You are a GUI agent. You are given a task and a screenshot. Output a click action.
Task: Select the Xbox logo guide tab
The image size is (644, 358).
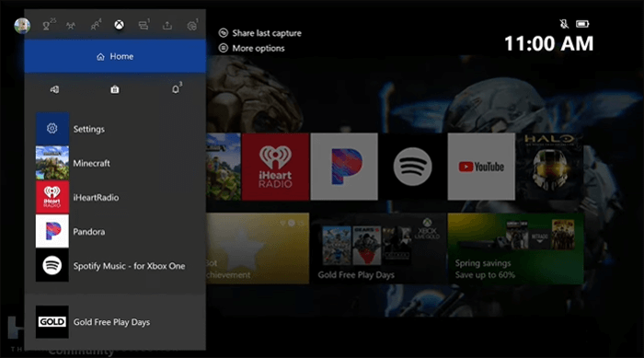(x=119, y=26)
